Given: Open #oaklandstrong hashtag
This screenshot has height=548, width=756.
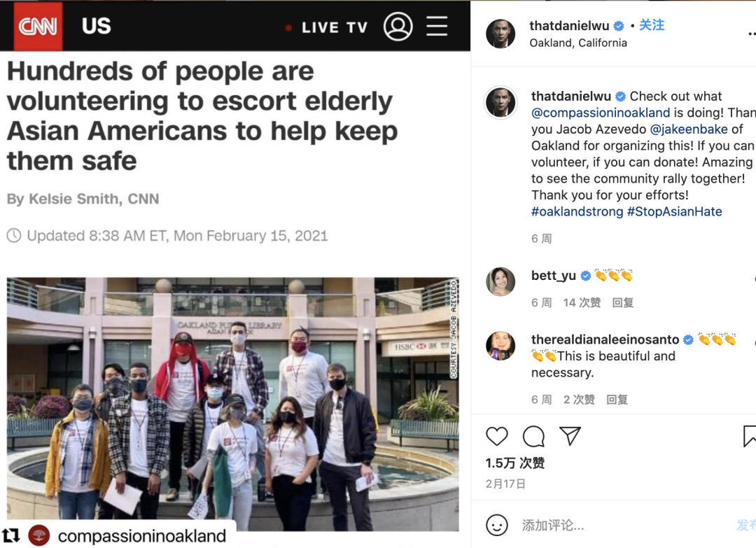Looking at the screenshot, I should [x=577, y=211].
